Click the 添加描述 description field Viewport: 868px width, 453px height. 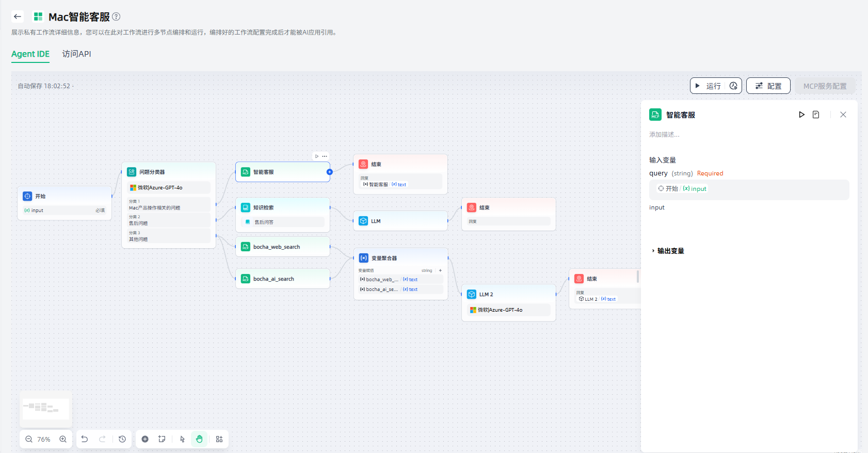(665, 135)
